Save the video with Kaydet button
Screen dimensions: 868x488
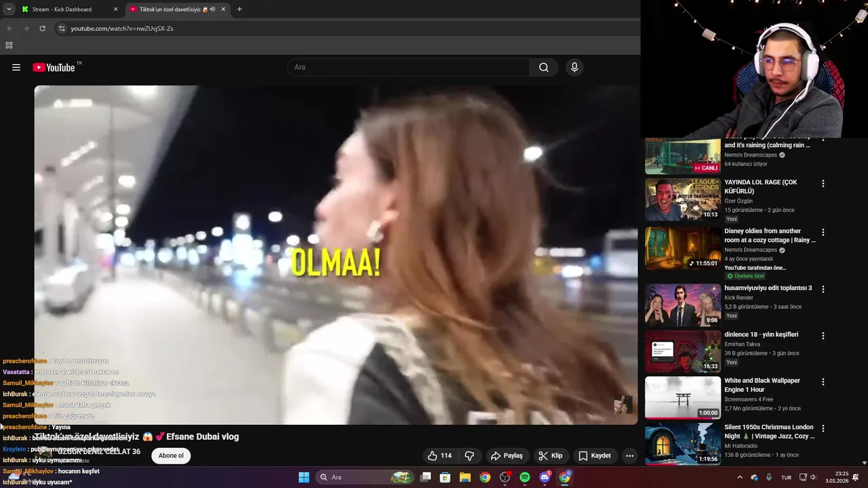(x=594, y=455)
